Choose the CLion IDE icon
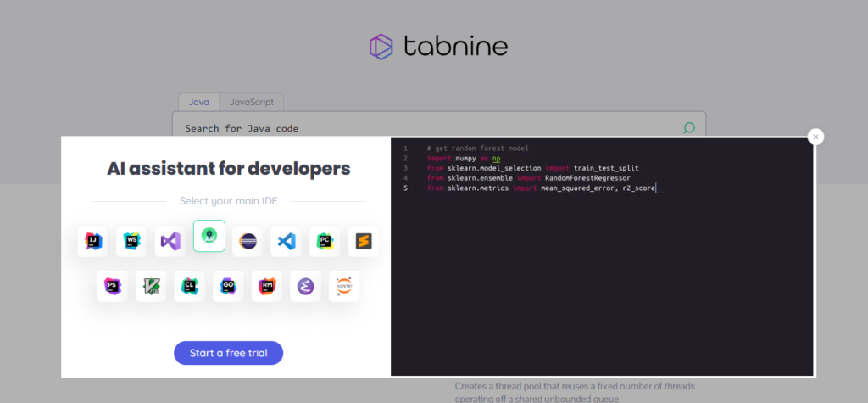Screen dimensions: 868x403 190,286
